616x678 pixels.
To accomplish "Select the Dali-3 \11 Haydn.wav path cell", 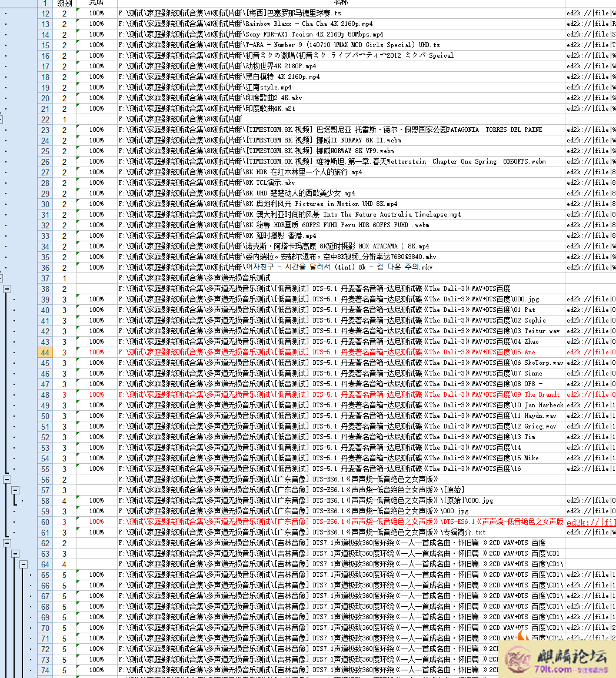I will coord(341,416).
